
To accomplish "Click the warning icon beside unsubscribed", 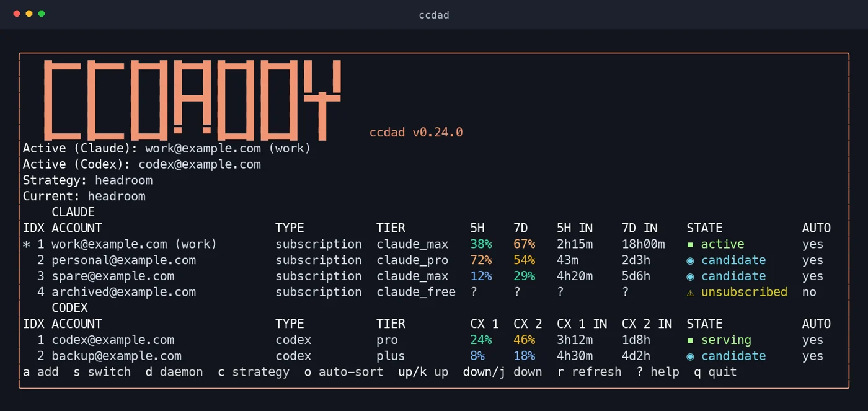I will point(690,293).
